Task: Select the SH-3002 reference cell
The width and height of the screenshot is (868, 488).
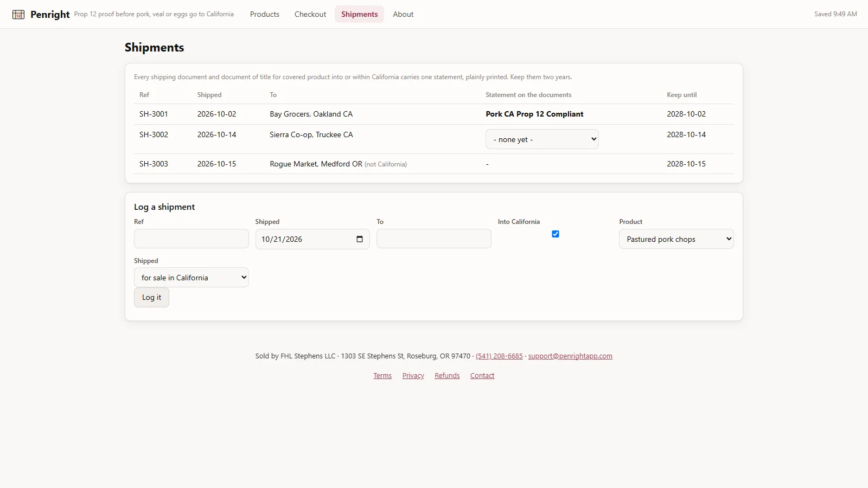Action: click(x=154, y=134)
